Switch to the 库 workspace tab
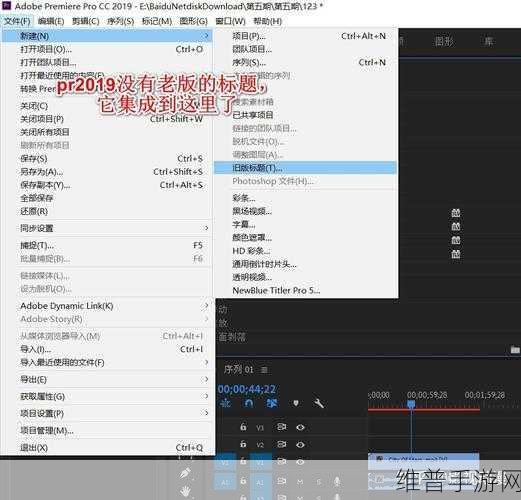The width and height of the screenshot is (521, 500). click(x=488, y=42)
